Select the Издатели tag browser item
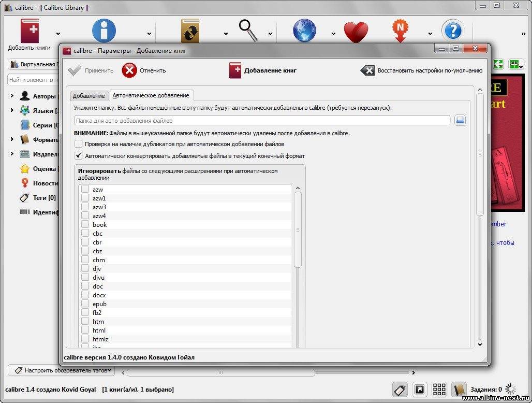The width and height of the screenshot is (532, 403). pyautogui.click(x=46, y=154)
